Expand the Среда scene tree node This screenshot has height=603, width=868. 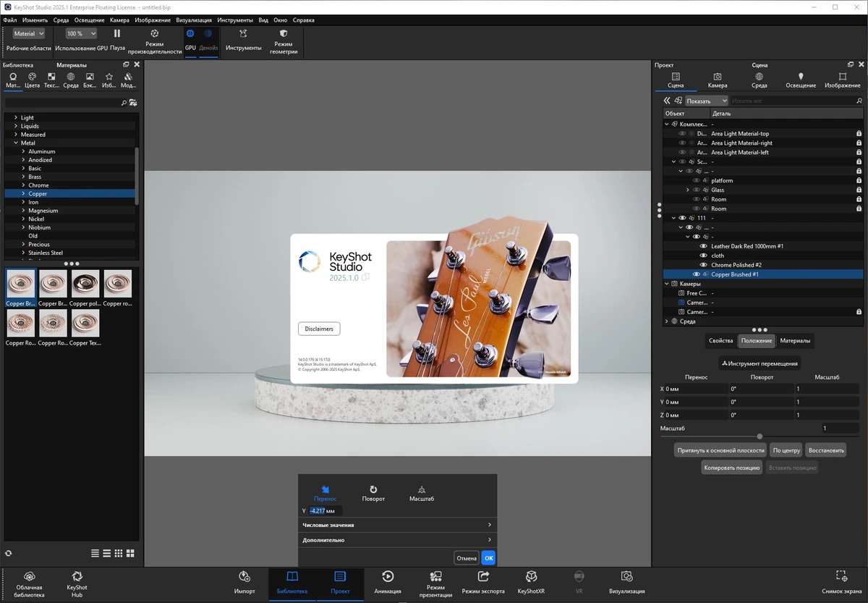(667, 321)
